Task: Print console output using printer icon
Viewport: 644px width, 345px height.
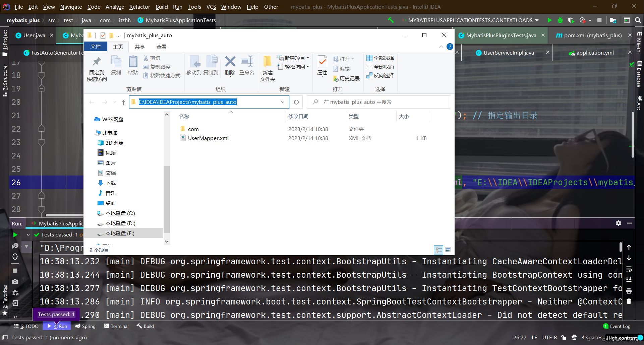Action: 629,290
